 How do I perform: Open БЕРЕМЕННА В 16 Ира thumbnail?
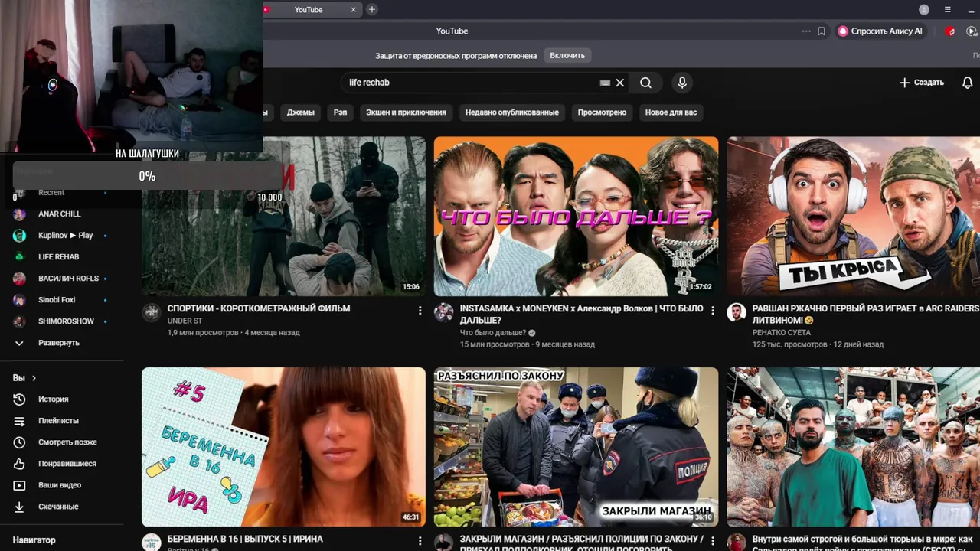coord(283,447)
